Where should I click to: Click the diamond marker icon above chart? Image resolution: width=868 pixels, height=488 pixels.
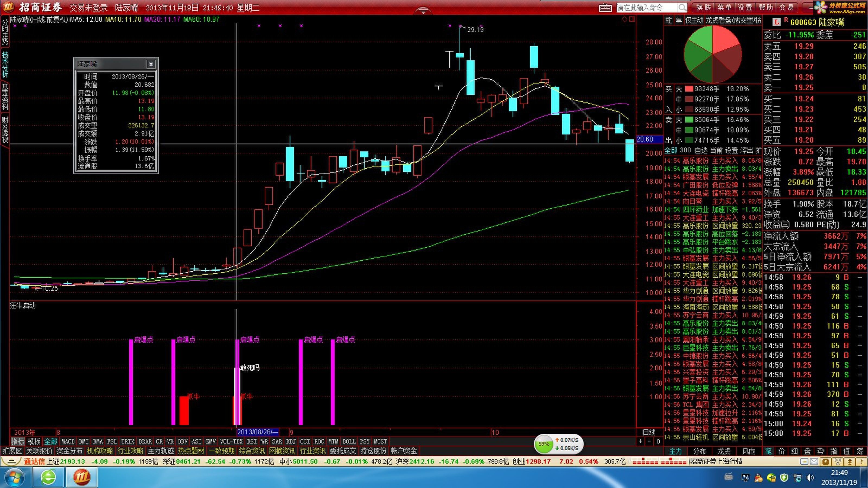[624, 20]
